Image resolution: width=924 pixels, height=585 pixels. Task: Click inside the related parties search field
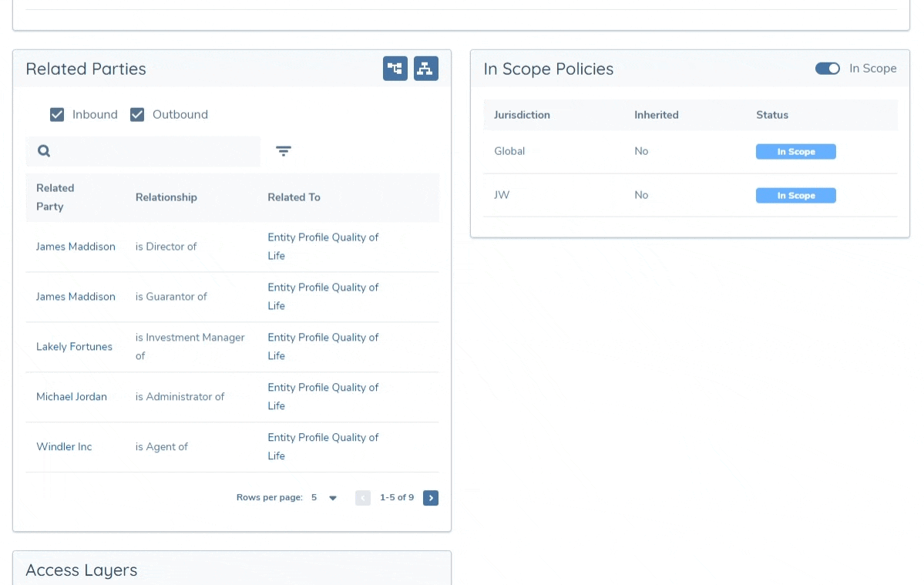[154, 150]
